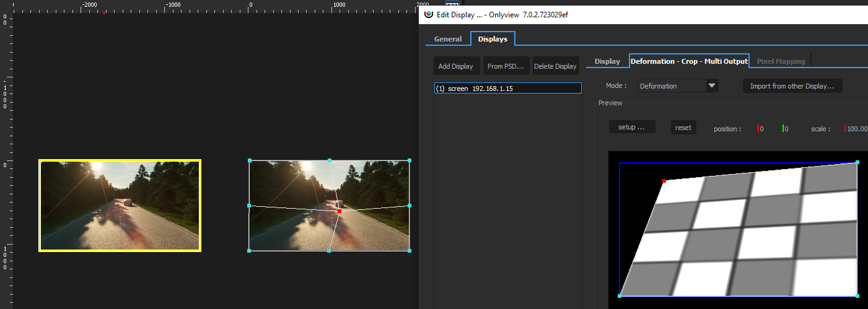Select top-middle cyan handle on warped canvas image

click(330, 160)
